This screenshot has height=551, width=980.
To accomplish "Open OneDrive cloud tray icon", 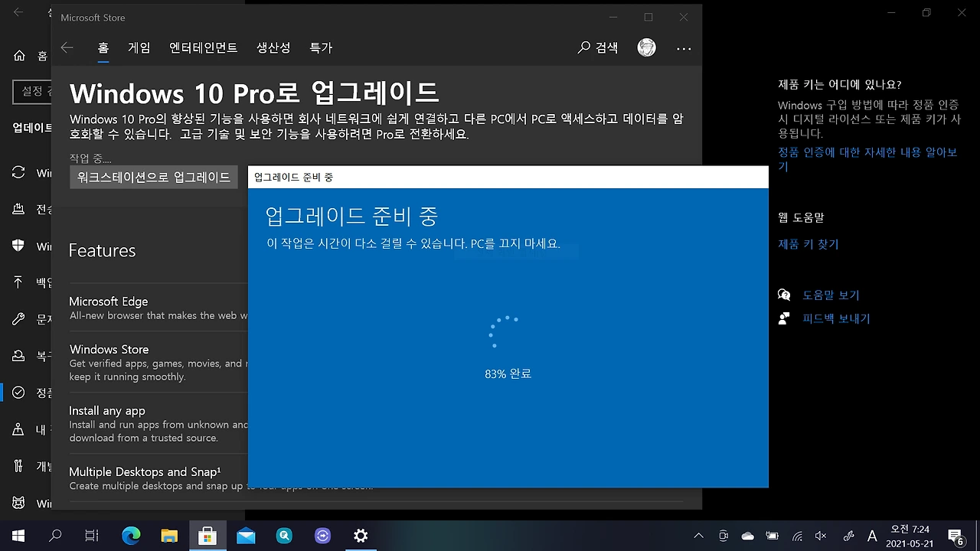I will (748, 536).
